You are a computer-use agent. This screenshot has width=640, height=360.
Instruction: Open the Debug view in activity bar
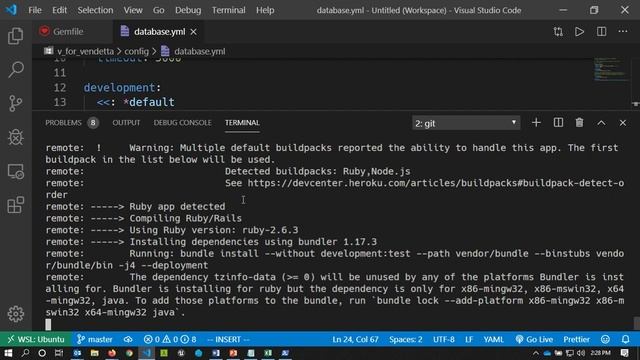[x=16, y=137]
